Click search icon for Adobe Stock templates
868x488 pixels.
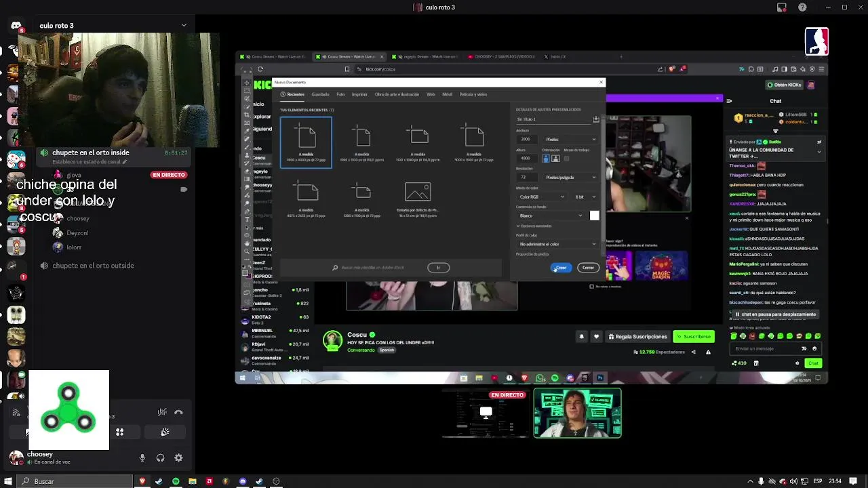[x=335, y=268]
